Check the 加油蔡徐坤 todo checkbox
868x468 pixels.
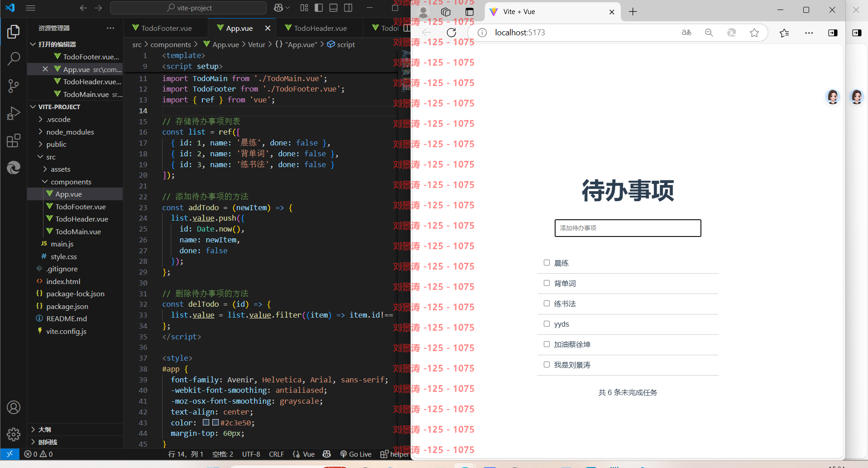coord(547,344)
